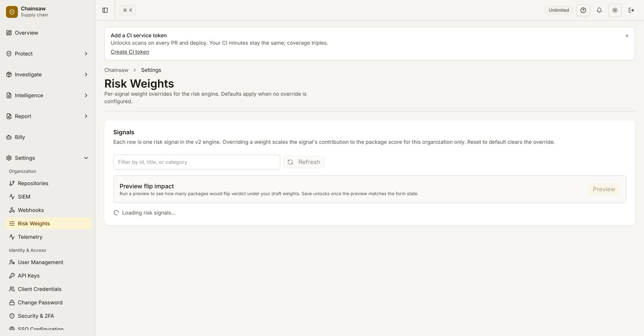Click the User Management person icon
This screenshot has height=336, width=644.
[x=12, y=262]
